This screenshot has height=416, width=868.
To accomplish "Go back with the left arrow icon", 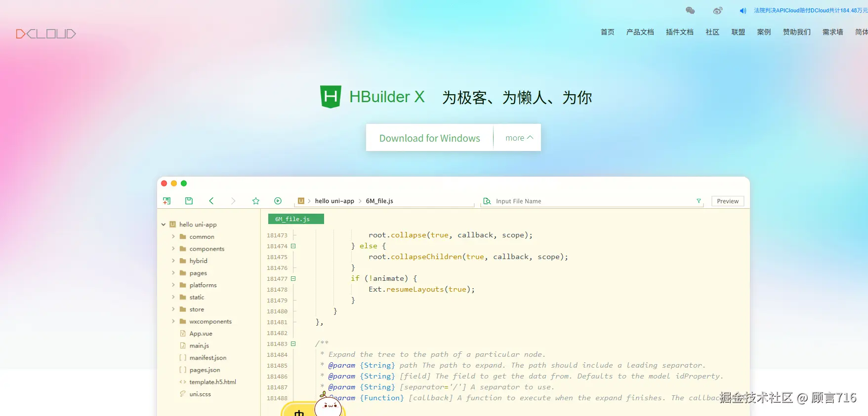I will click(211, 201).
